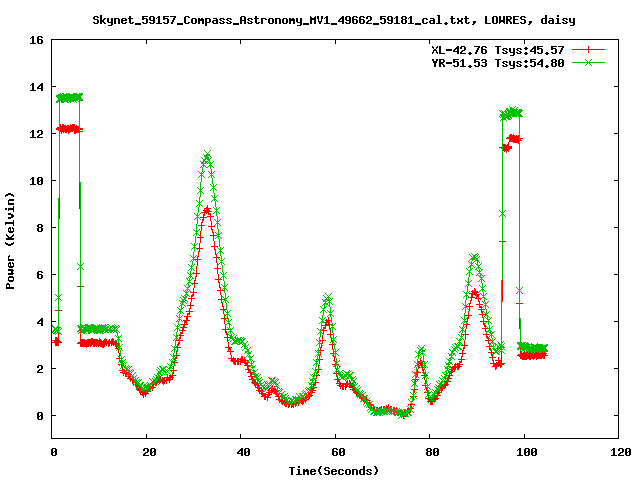This screenshot has height=480, width=640.
Task: Click the green peak near 58 seconds
Action: tap(327, 297)
